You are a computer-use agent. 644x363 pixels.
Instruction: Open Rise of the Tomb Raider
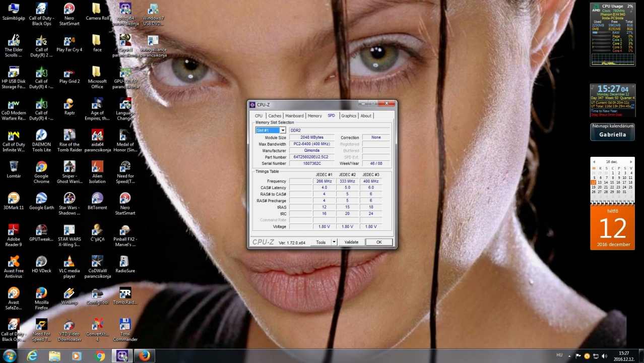(x=70, y=141)
